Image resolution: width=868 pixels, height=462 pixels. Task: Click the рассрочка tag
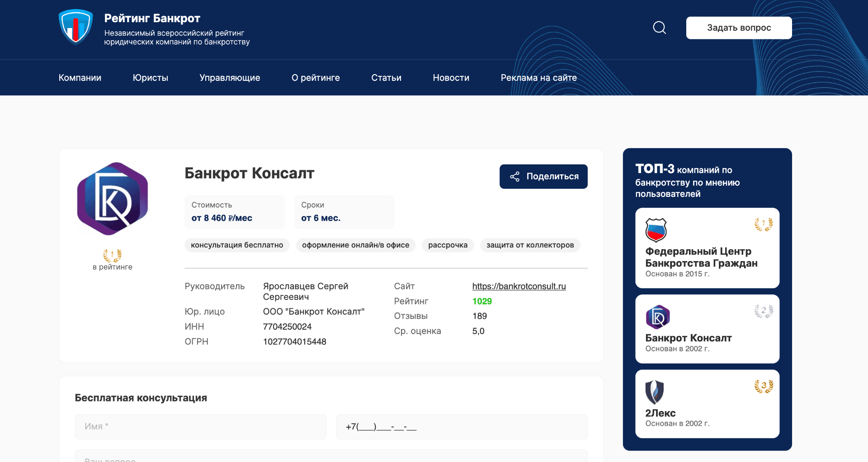pyautogui.click(x=448, y=245)
